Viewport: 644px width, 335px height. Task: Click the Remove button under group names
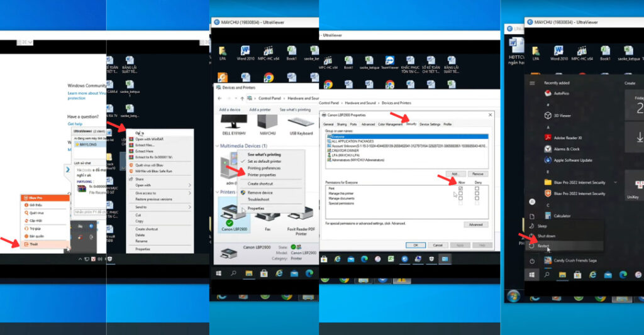point(478,173)
